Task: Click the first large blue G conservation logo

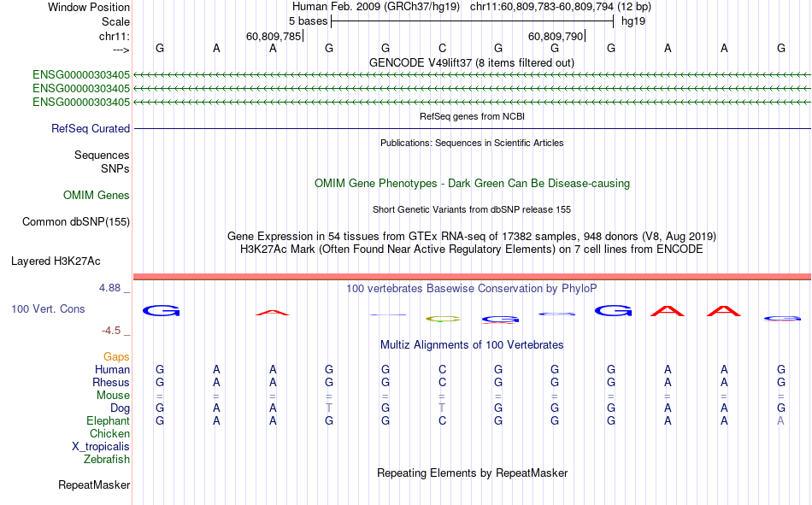Action: [161, 311]
